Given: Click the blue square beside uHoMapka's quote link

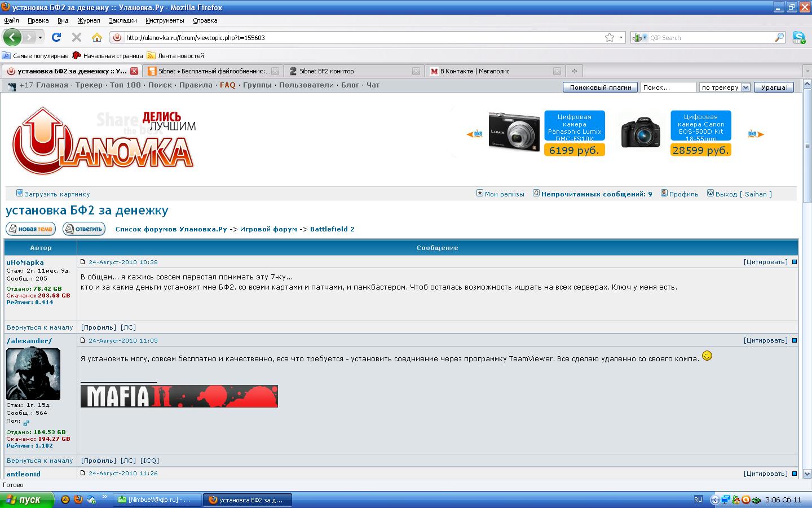Looking at the screenshot, I should pyautogui.click(x=794, y=262).
